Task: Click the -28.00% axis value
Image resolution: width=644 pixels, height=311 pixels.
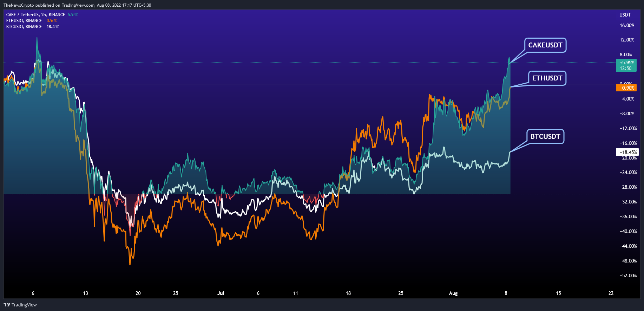Action: click(x=628, y=187)
